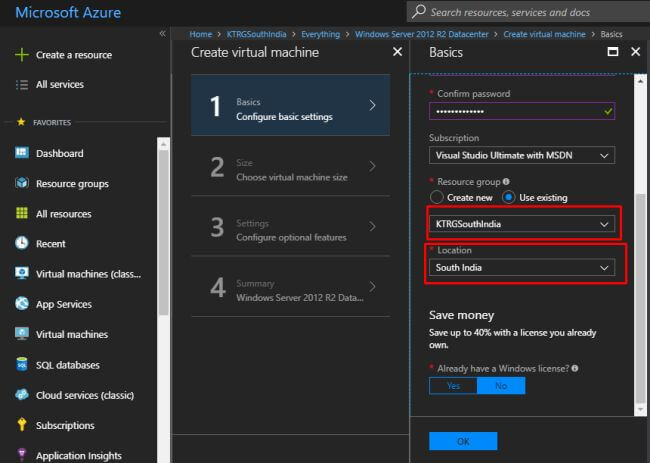Click the Subscriptions key icon
This screenshot has height=463, width=650.
tap(21, 425)
